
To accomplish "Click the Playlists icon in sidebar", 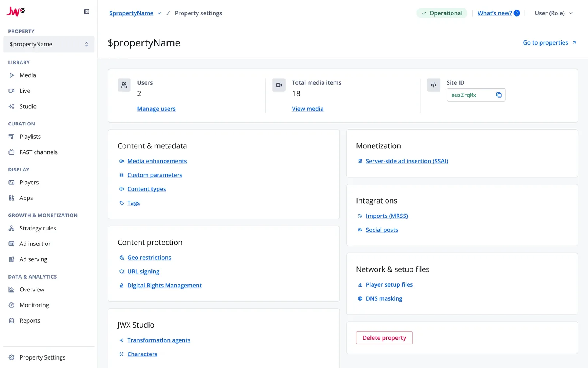I will (12, 137).
